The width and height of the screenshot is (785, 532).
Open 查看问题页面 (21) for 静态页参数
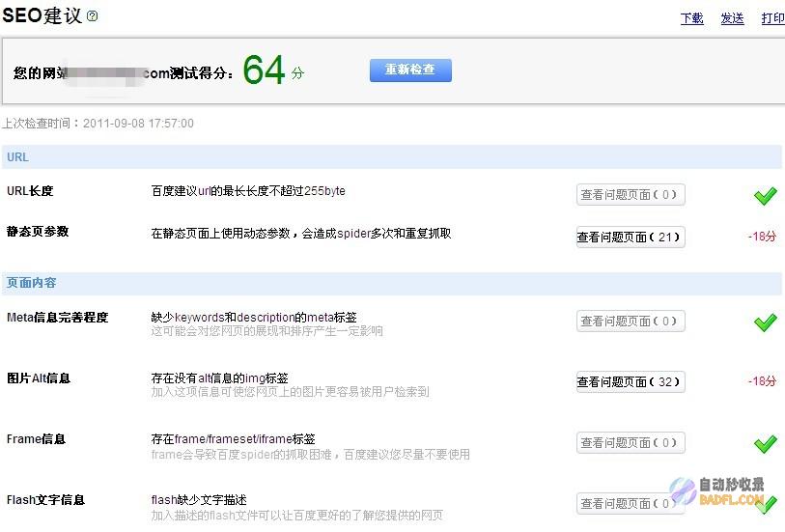tap(631, 237)
